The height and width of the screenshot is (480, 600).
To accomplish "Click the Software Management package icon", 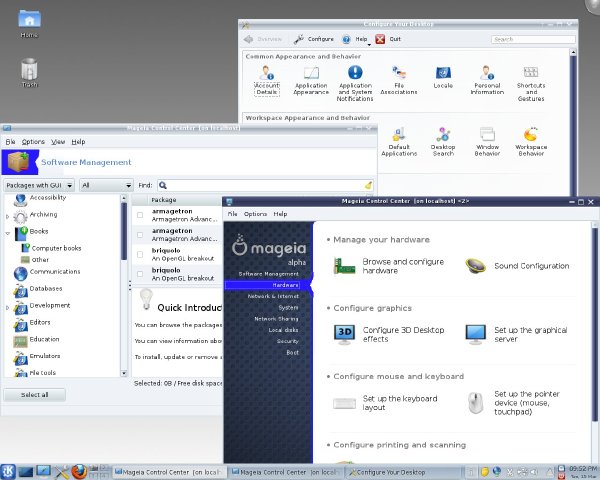I will pos(19,162).
